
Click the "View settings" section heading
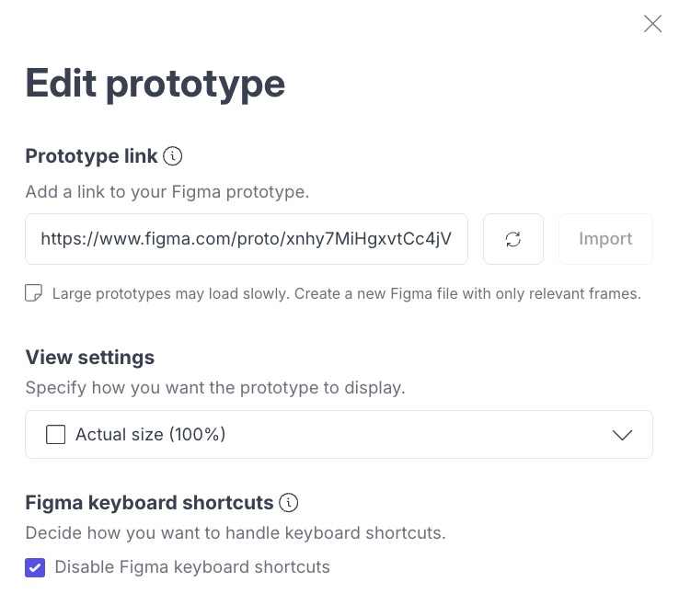pos(89,357)
